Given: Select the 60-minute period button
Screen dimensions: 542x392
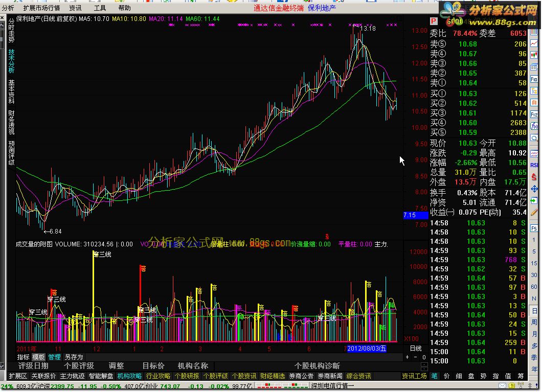Looking at the screenshot, I should tap(534, 287).
